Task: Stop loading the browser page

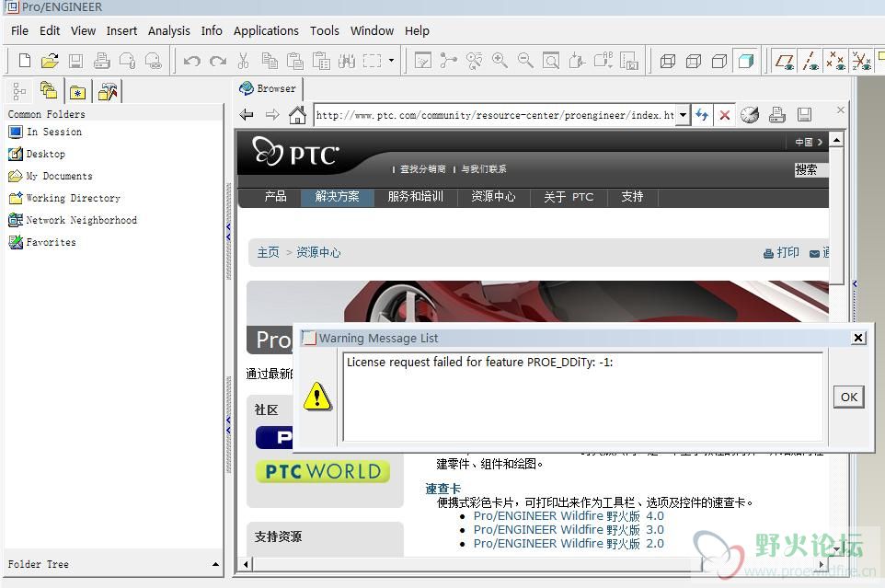Action: (x=725, y=115)
